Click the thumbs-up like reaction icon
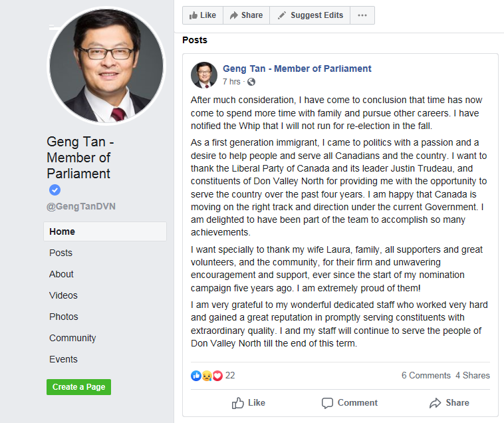The height and width of the screenshot is (423, 504). click(x=195, y=375)
